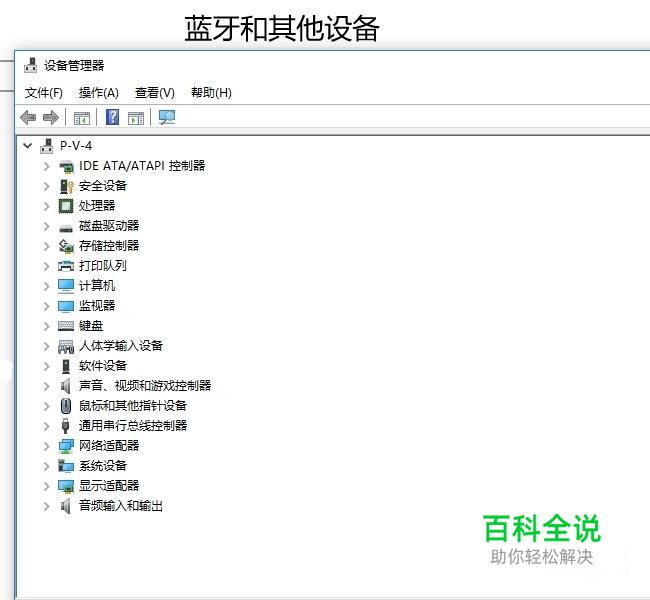Click the blue Help question-mark icon

[x=112, y=117]
